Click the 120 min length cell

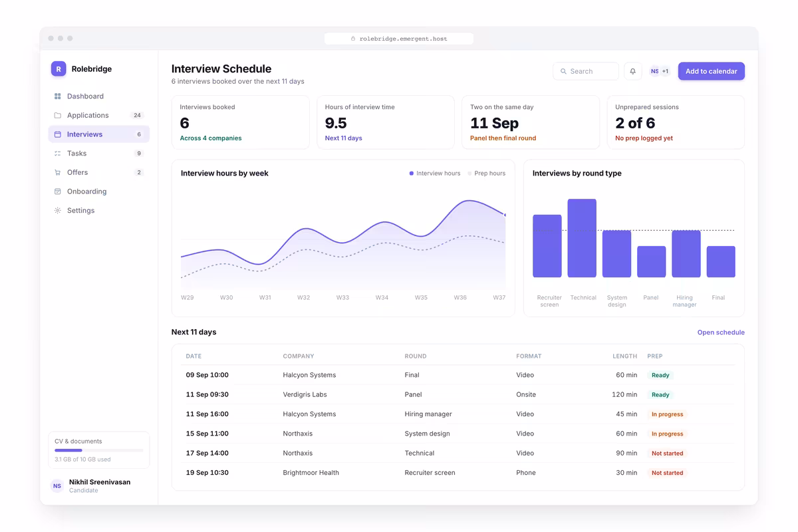[x=624, y=394]
